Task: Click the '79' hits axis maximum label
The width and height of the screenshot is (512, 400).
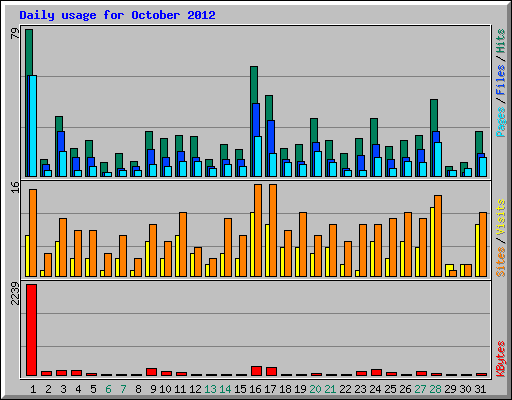Action: (x=15, y=33)
